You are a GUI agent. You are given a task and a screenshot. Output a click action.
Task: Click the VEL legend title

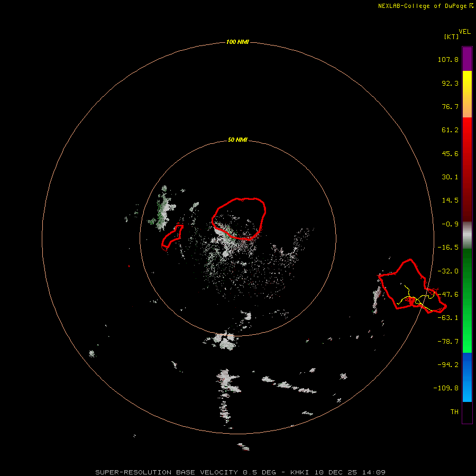465,32
